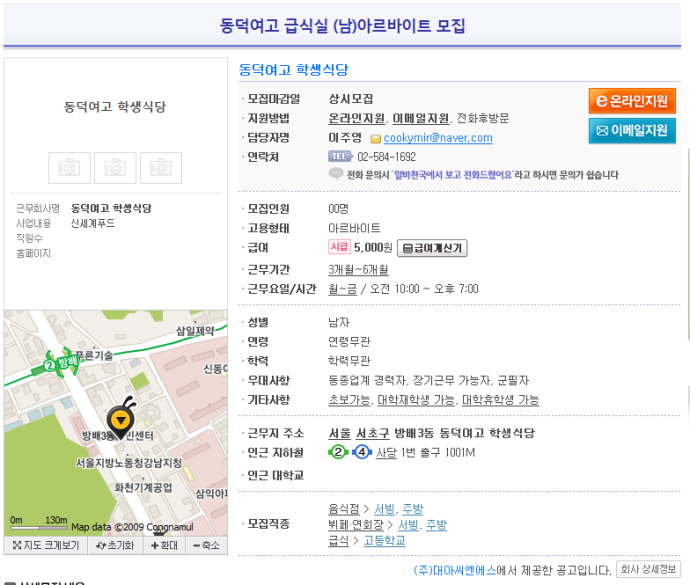Click the speech bubble icon by phone notice

point(336,173)
